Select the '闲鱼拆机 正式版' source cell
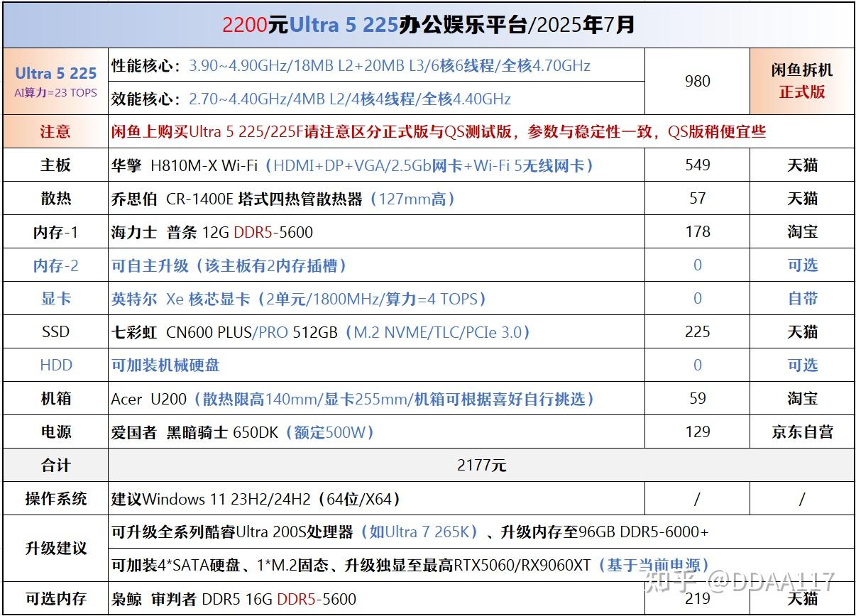The image size is (856, 616). pos(802,81)
